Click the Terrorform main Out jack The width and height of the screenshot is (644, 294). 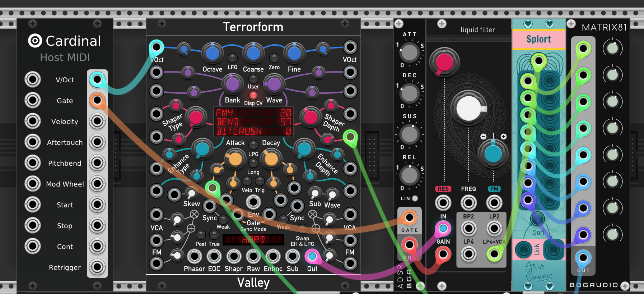312,257
